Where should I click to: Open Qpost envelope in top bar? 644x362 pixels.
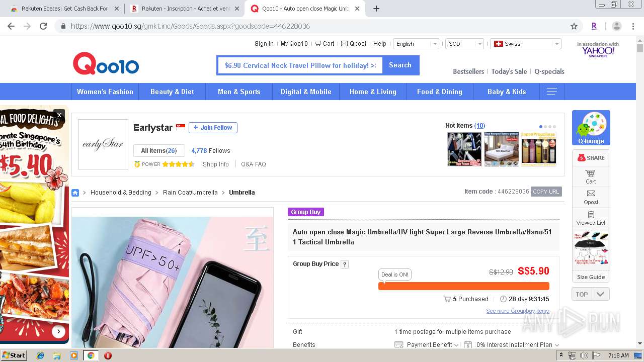point(354,44)
